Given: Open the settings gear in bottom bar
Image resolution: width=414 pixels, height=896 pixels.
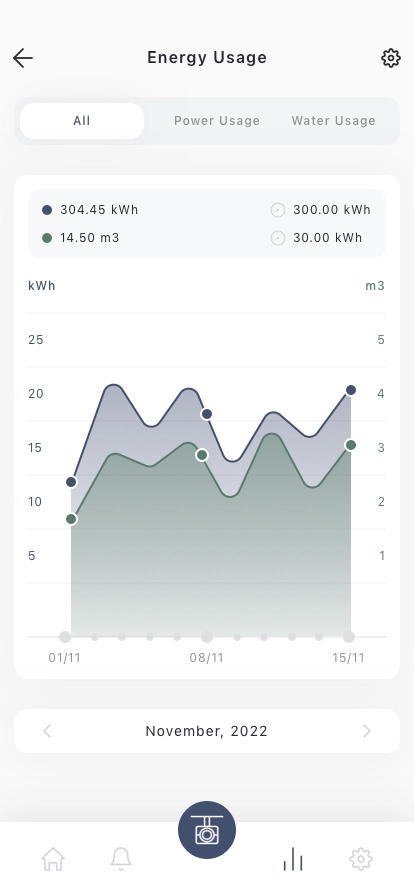Looking at the screenshot, I should coord(361,859).
